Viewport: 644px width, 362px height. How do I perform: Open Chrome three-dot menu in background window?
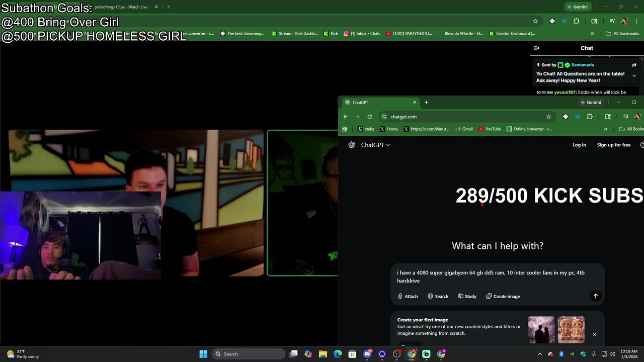pos(636,21)
